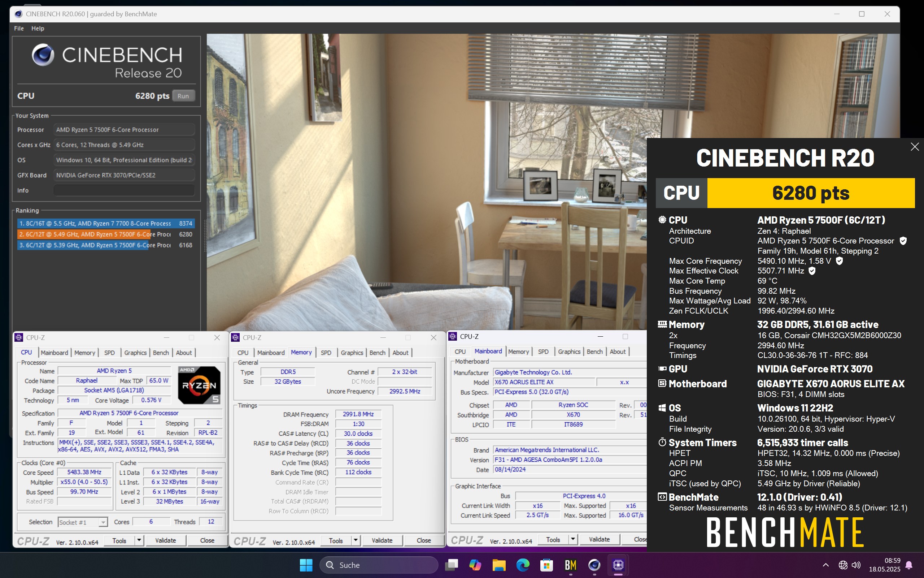
Task: Switch to Mainboard tab in first CPU-Z
Action: [x=54, y=353]
